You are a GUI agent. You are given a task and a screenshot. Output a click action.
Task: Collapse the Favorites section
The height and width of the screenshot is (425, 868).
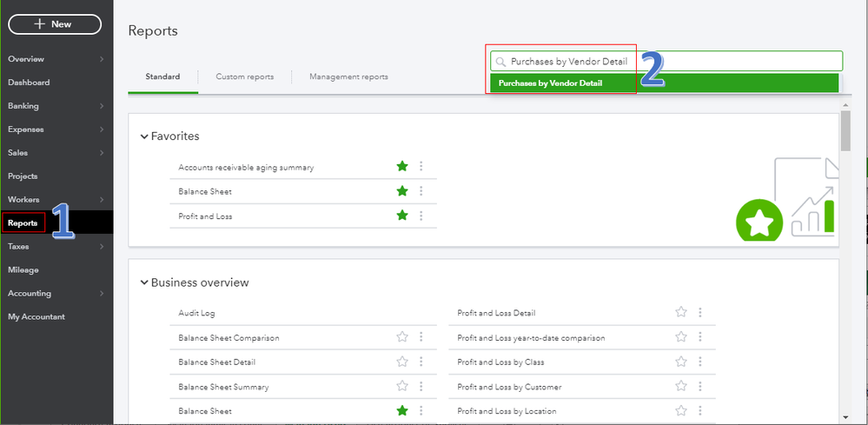click(x=144, y=136)
